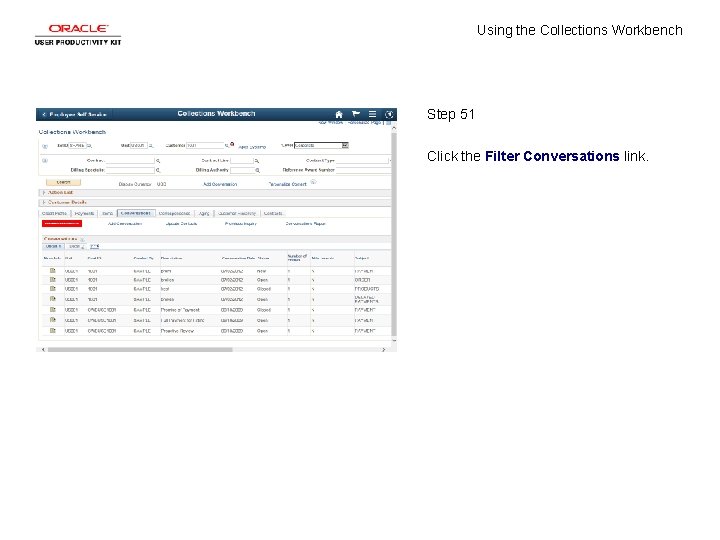Switch to the Aging tab

[x=204, y=214]
